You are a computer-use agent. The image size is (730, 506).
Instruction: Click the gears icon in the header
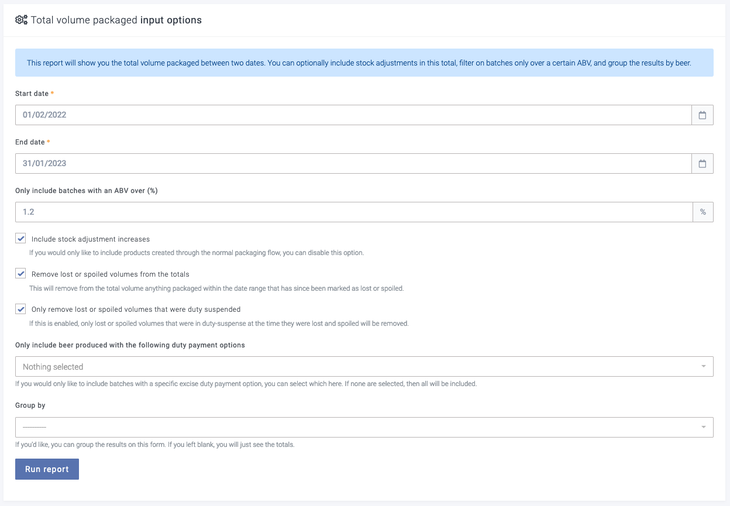coord(21,20)
